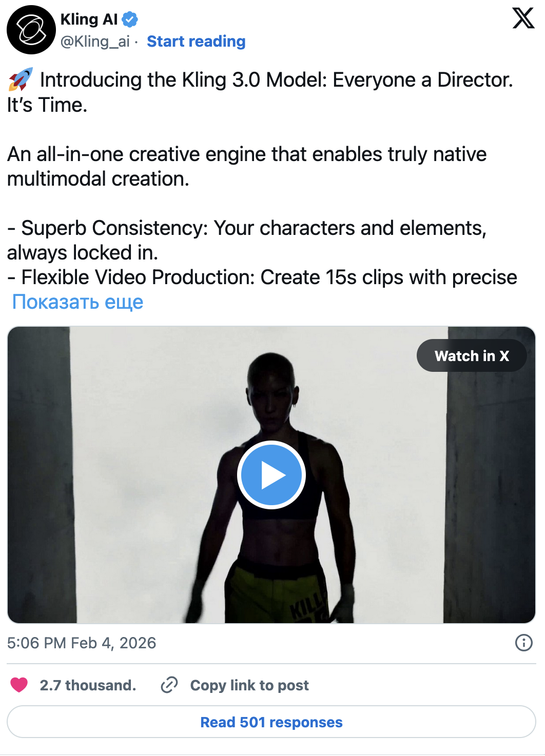Screen dimensions: 545x756
Task: Click the chain link icon
Action: click(169, 685)
